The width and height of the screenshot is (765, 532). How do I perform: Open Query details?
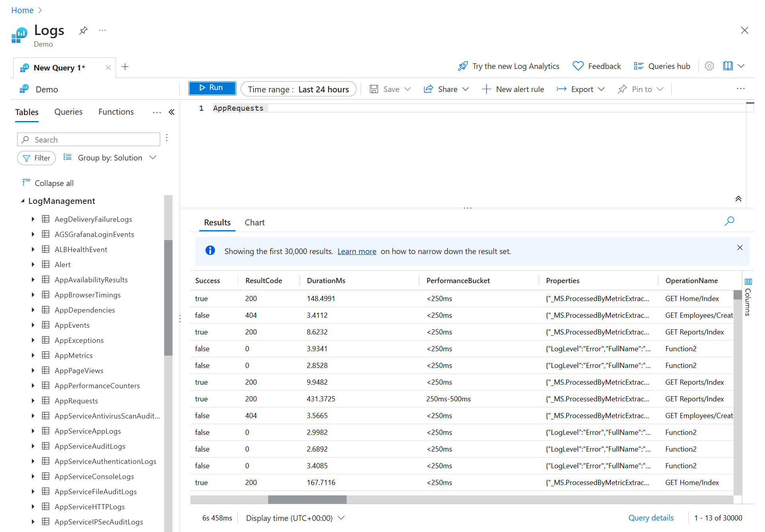pos(651,518)
